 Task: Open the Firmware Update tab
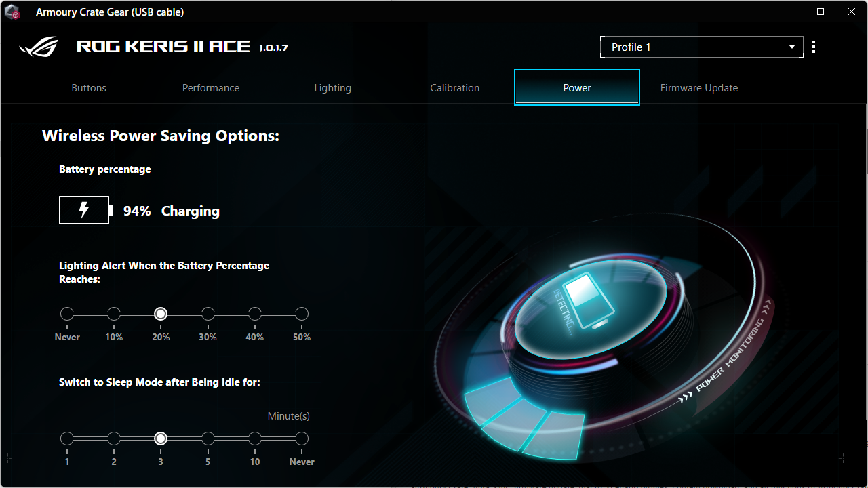point(699,88)
